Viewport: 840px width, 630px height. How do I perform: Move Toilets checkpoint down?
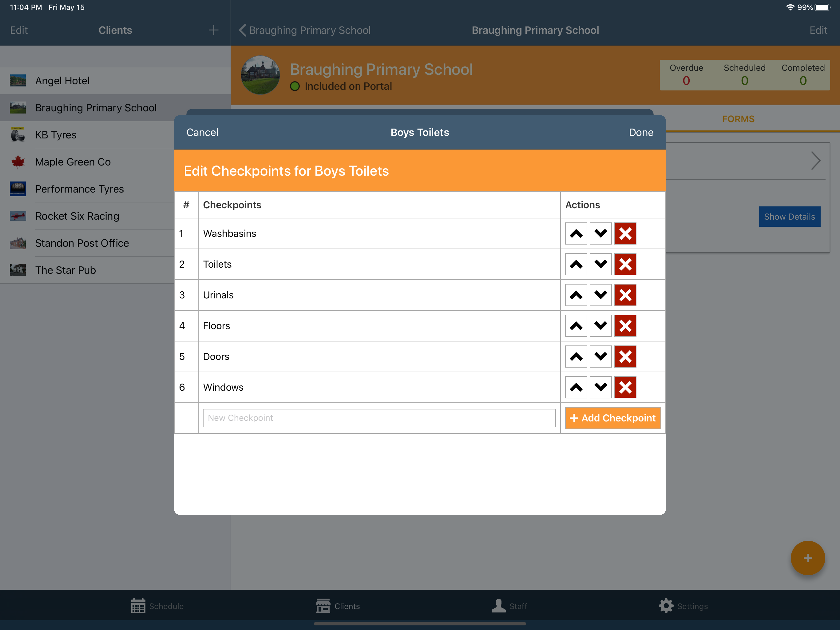click(x=600, y=264)
